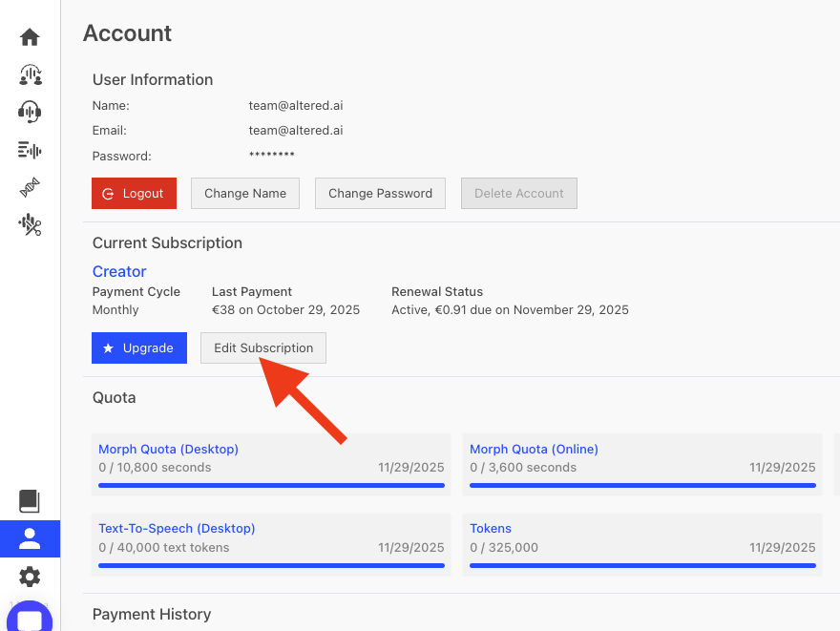Go to the Home page icon
This screenshot has height=631, width=840.
(30, 37)
